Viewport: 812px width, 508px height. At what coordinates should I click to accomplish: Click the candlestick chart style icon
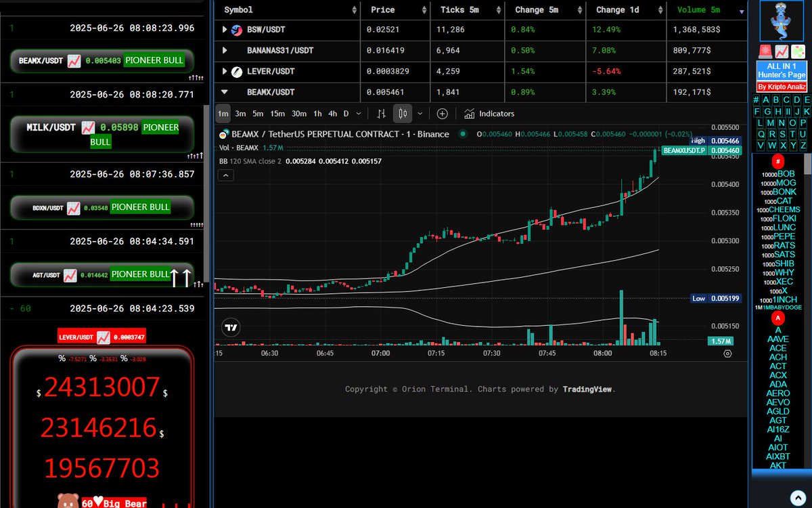tap(402, 114)
